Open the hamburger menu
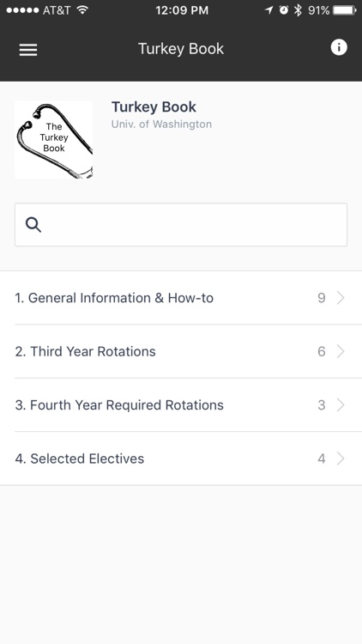The height and width of the screenshot is (644, 362). [x=28, y=50]
